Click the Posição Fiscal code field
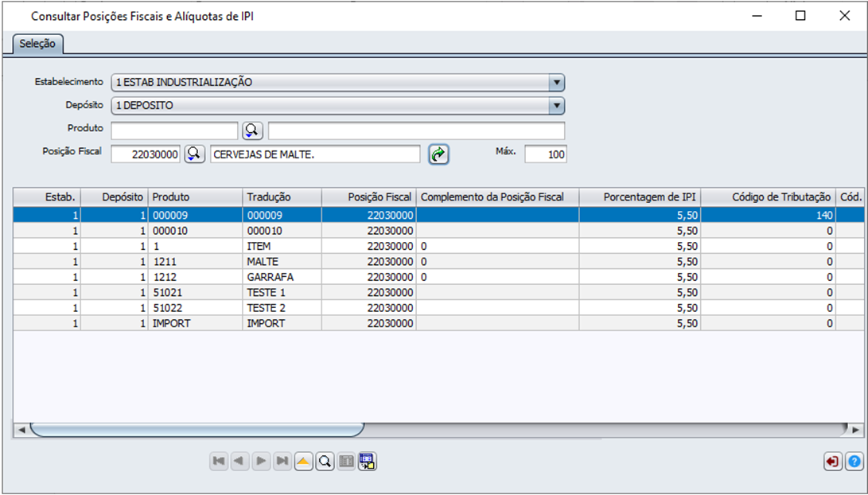 [x=146, y=154]
